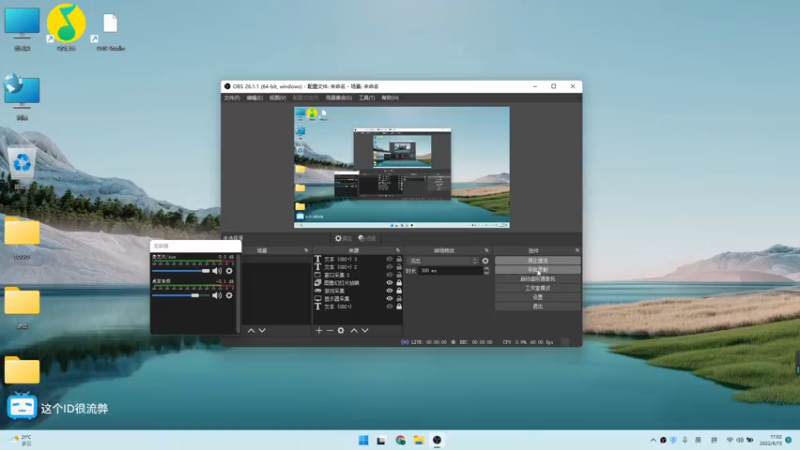Move scene down in scenes toolbar
Image resolution: width=800 pixels, height=450 pixels.
[262, 331]
